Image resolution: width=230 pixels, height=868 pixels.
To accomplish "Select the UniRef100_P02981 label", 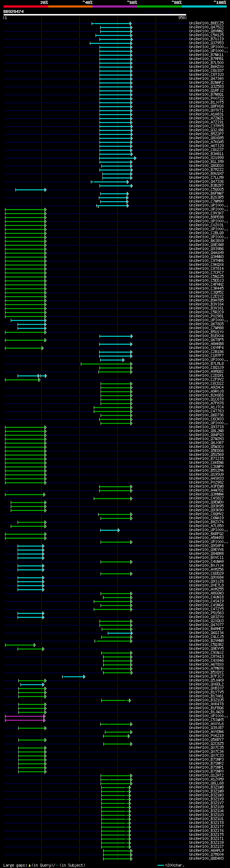I will click(x=206, y=316).
